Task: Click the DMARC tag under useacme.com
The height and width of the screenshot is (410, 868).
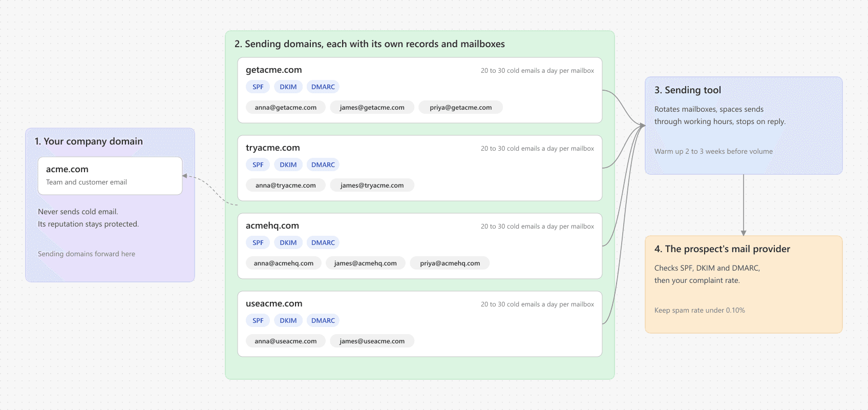Action: point(323,321)
